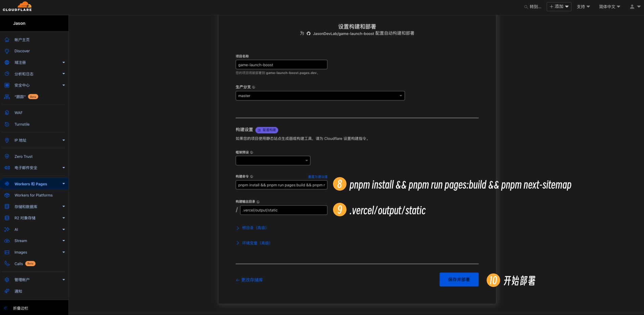Image resolution: width=644 pixels, height=315 pixels.
Task: Click the blue Save and Deploy button
Action: (459, 280)
